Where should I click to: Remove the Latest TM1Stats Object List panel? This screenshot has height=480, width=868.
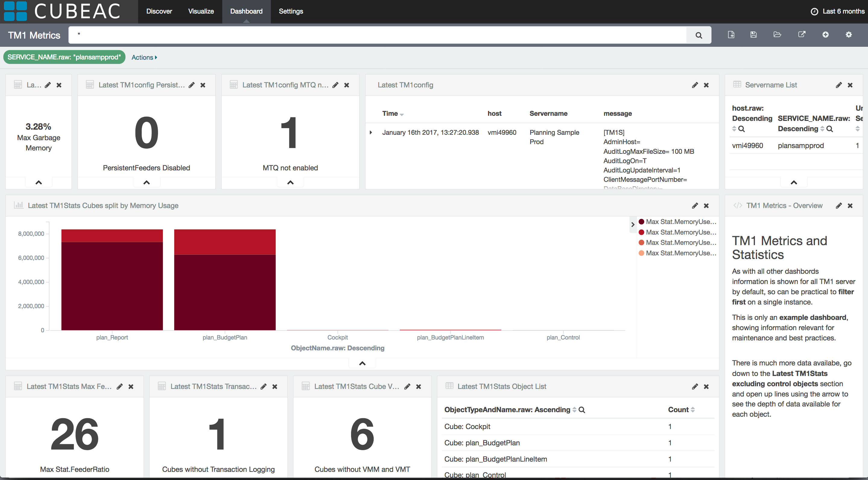[x=706, y=387]
